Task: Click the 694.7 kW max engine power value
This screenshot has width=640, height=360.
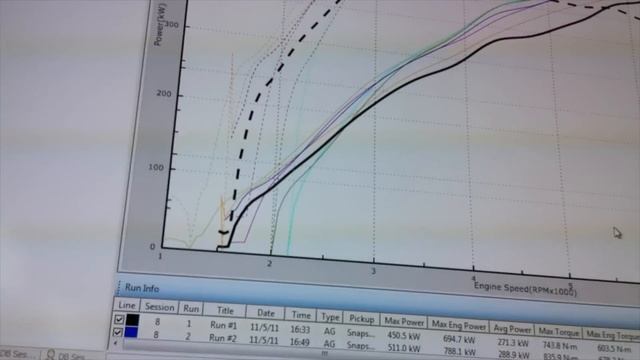Action: (x=459, y=339)
